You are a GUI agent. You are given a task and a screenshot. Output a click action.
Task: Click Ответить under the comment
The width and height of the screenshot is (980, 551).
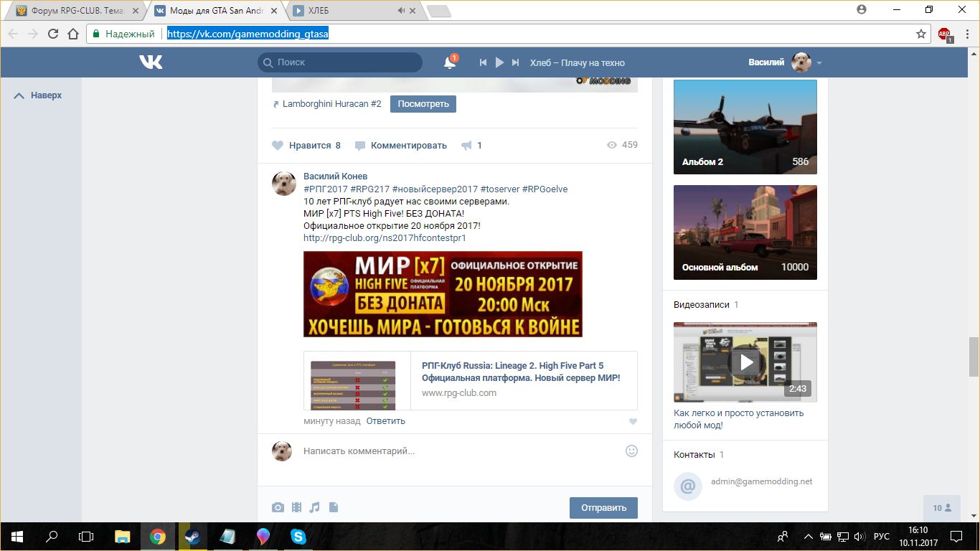click(385, 421)
